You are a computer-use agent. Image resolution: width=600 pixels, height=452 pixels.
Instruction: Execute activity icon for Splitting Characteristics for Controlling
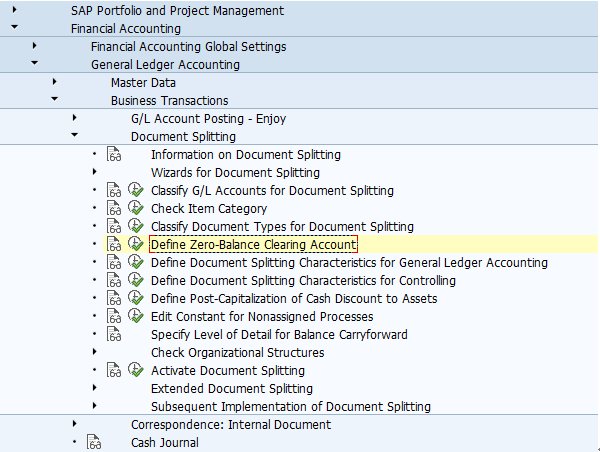pyautogui.click(x=135, y=280)
